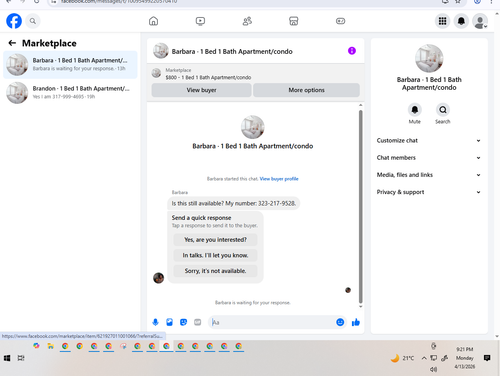Select the Barbara conversation in the list
This screenshot has width=500, height=376.
pos(70,64)
